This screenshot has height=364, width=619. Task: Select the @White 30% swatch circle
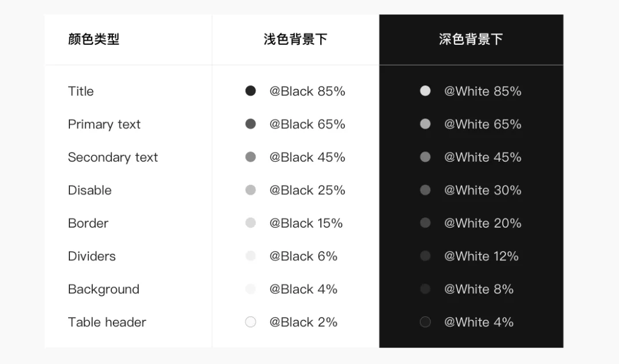coord(425,190)
